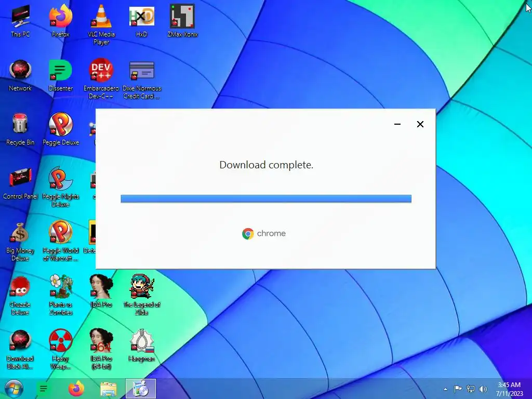Click the Windows Start button
Image resolution: width=532 pixels, height=399 pixels.
(14, 389)
